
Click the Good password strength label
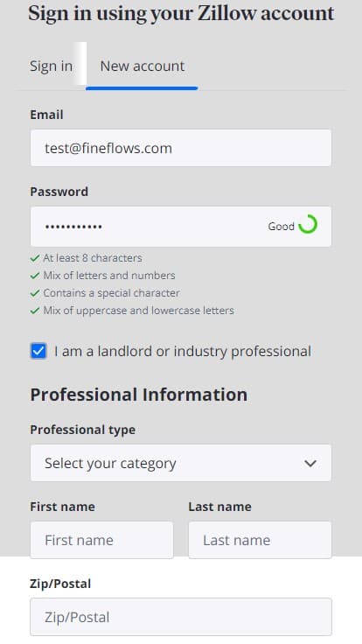click(x=282, y=227)
